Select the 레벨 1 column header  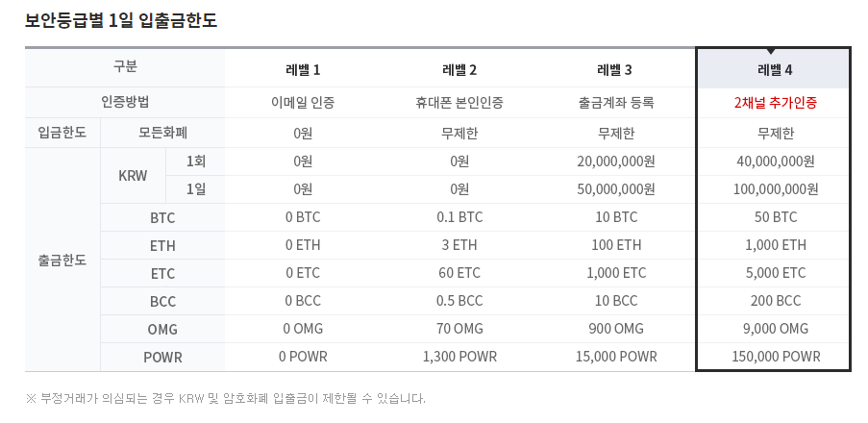(303, 69)
